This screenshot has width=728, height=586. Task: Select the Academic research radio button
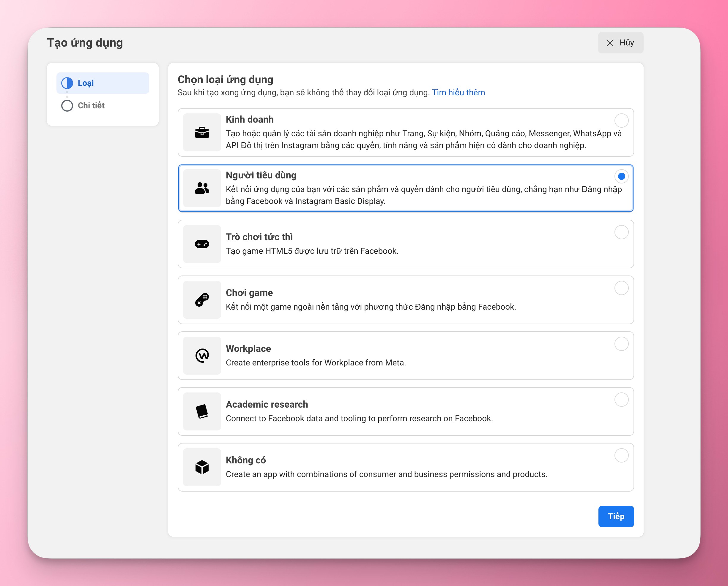click(621, 399)
